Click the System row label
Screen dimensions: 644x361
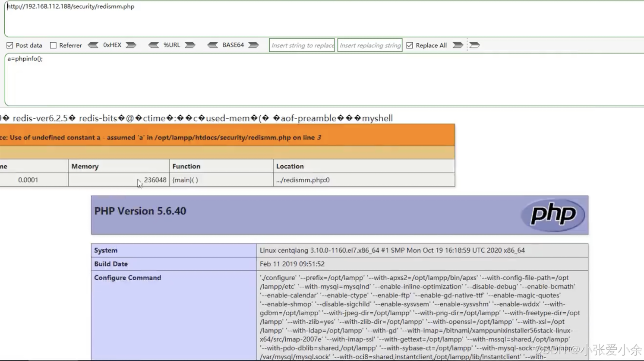click(x=106, y=250)
